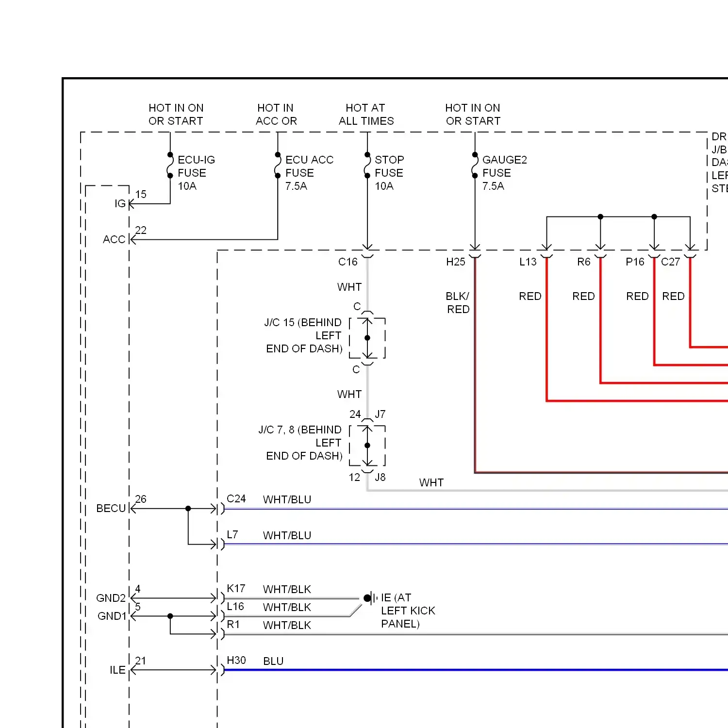
Task: Click the WHT/BLK label next to R1
Action: pos(287,625)
